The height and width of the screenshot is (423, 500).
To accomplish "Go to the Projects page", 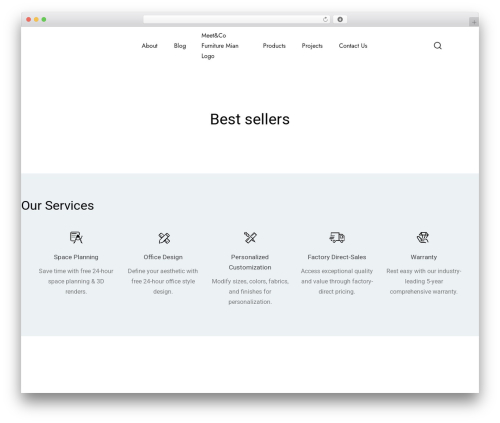I will point(312,46).
